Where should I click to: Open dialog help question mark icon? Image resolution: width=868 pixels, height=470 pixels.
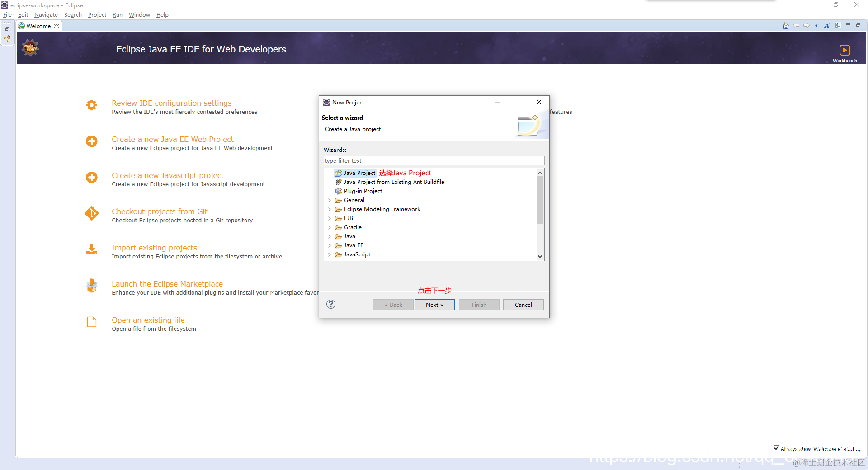pos(331,304)
